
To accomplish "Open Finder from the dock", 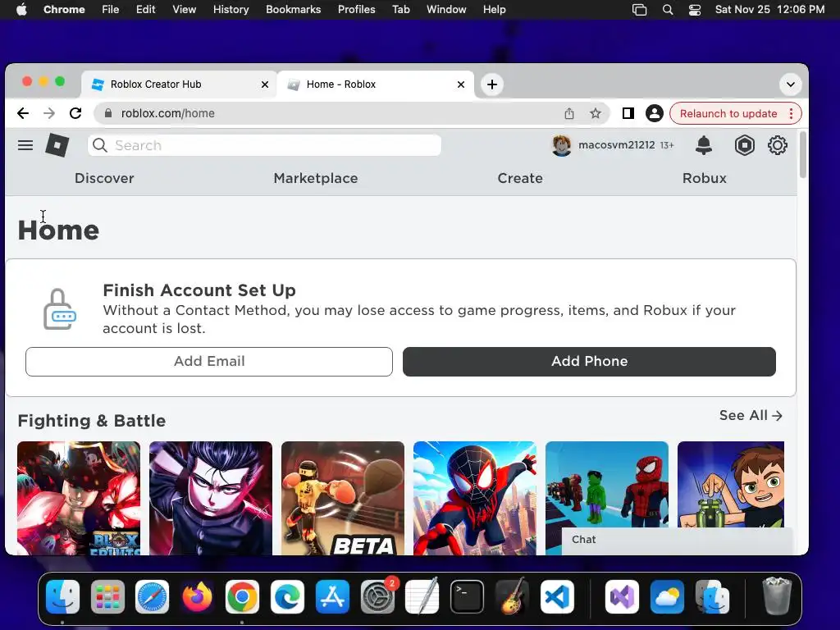I will pyautogui.click(x=62, y=597).
